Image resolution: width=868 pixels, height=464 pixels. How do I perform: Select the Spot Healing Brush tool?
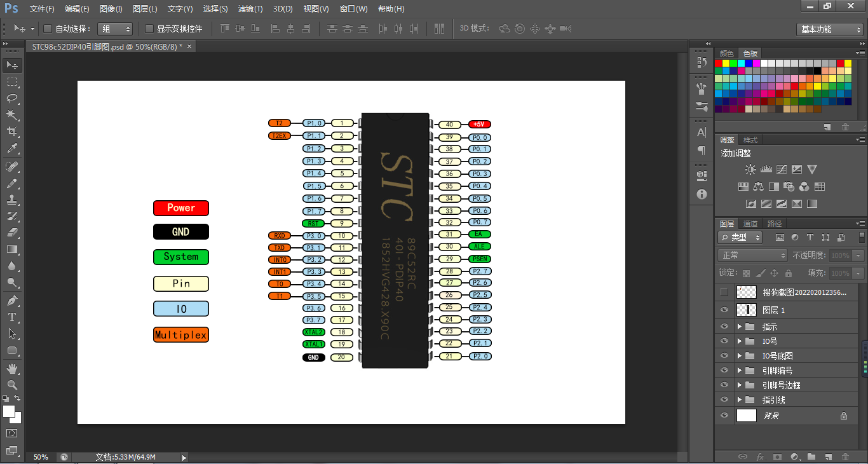click(x=12, y=167)
